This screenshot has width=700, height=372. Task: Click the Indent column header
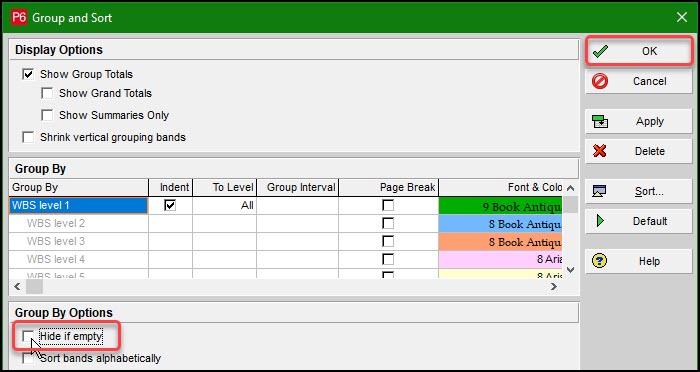(x=171, y=187)
